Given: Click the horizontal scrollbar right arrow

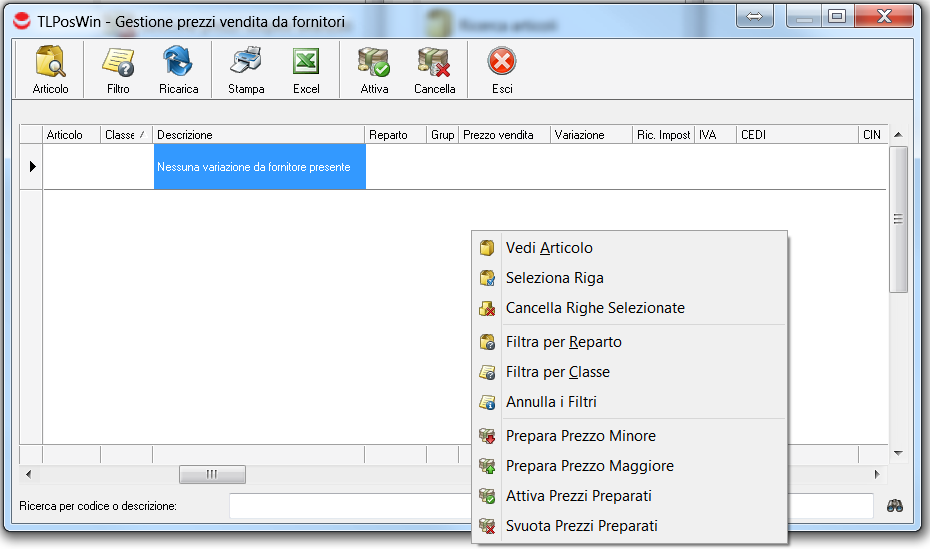Looking at the screenshot, I should click(x=877, y=474).
